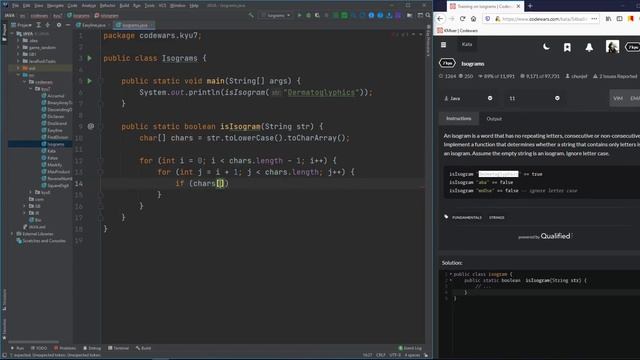Expand the out folder in project tree
Screen dimensions: 640x360
click(18, 68)
